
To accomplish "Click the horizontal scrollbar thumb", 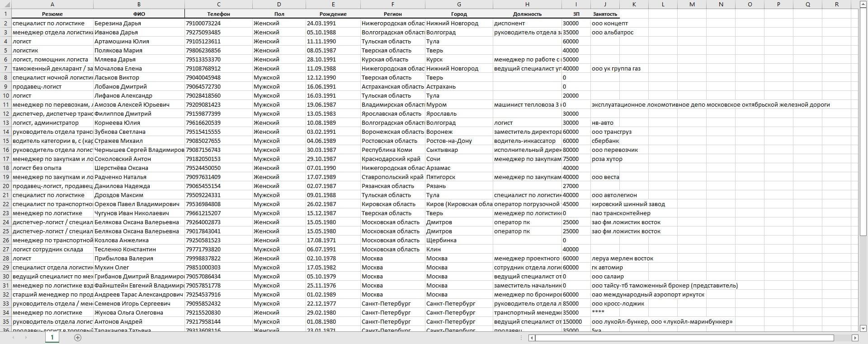I will [x=684, y=338].
